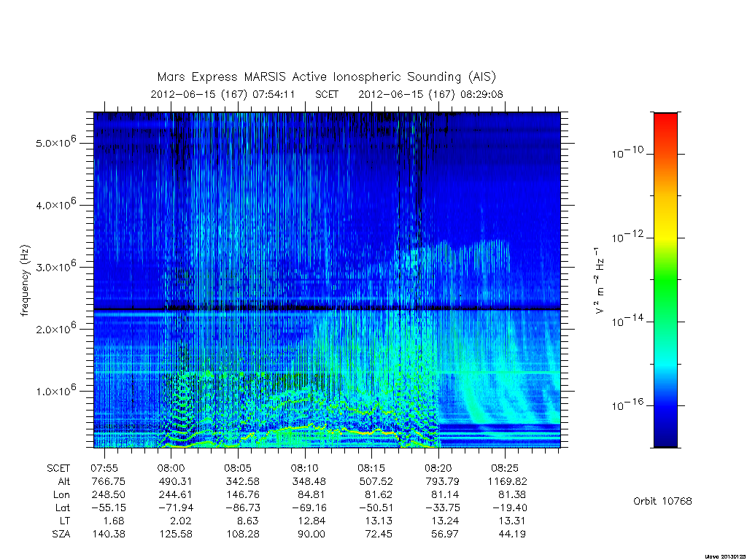
Task: Click the latitude value -19.40
Action: click(x=508, y=508)
